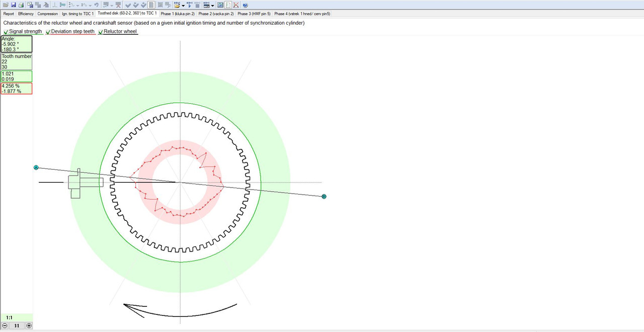The height and width of the screenshot is (332, 644).
Task: Click the highlighted document icon before the red X
Action: tap(228, 5)
